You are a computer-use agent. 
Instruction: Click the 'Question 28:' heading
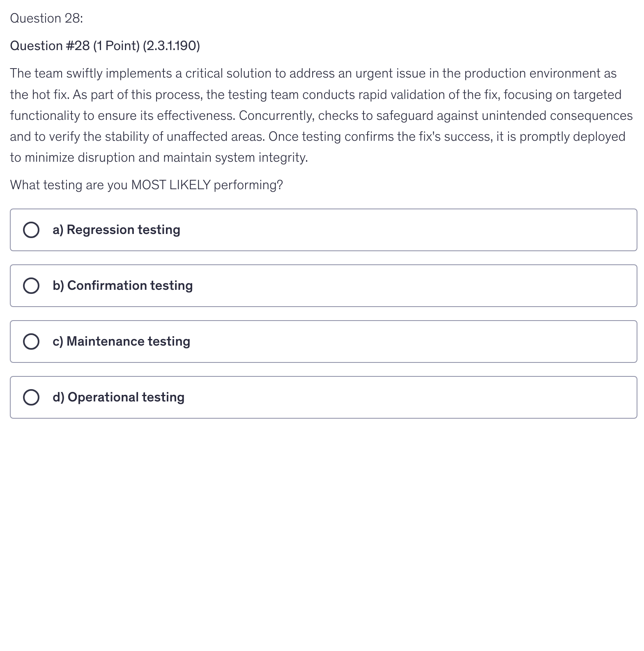tap(46, 18)
